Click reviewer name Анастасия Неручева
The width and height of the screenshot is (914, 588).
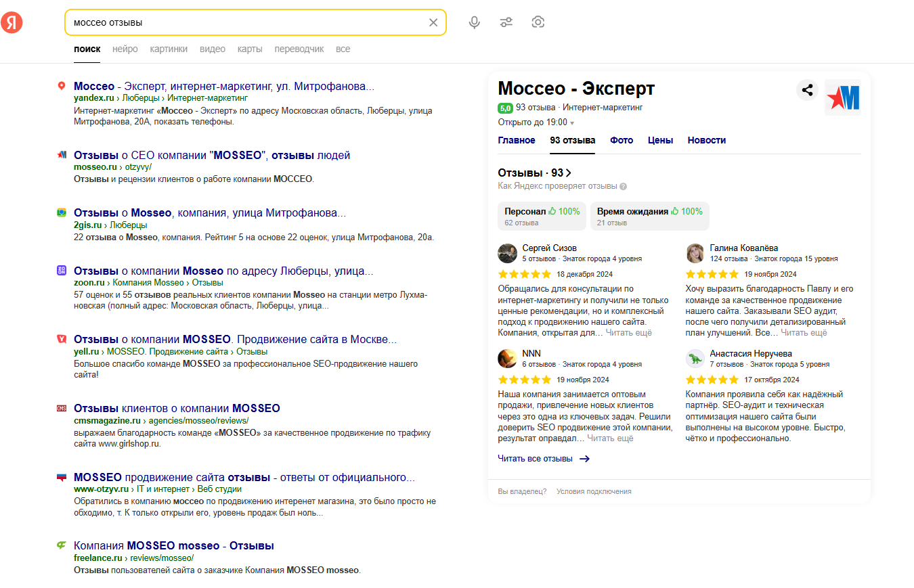coord(751,354)
